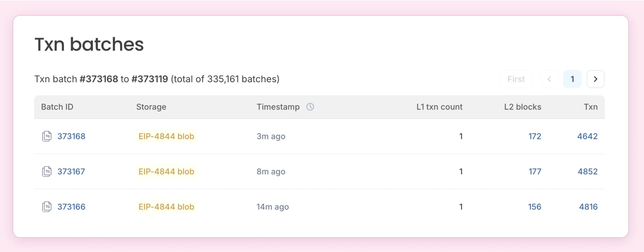
Task: Click the right arrow to view next page
Action: click(595, 79)
